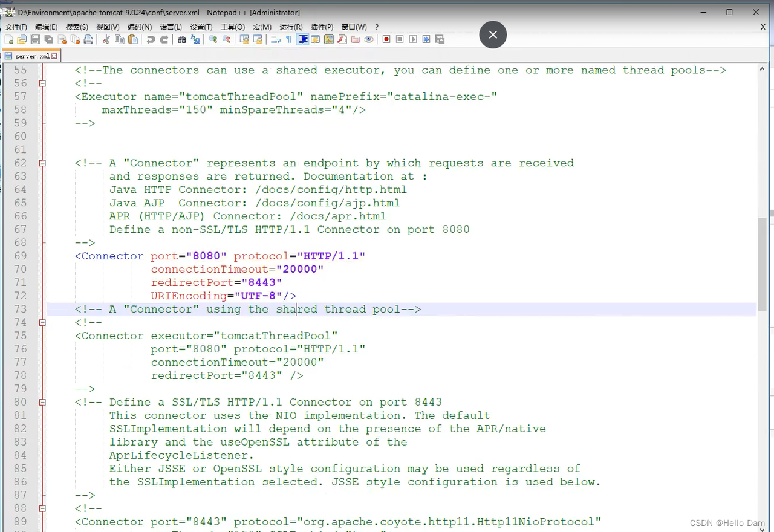Screen dimensions: 774x532
Task: Open the 工具(O) menu
Action: pyautogui.click(x=233, y=27)
